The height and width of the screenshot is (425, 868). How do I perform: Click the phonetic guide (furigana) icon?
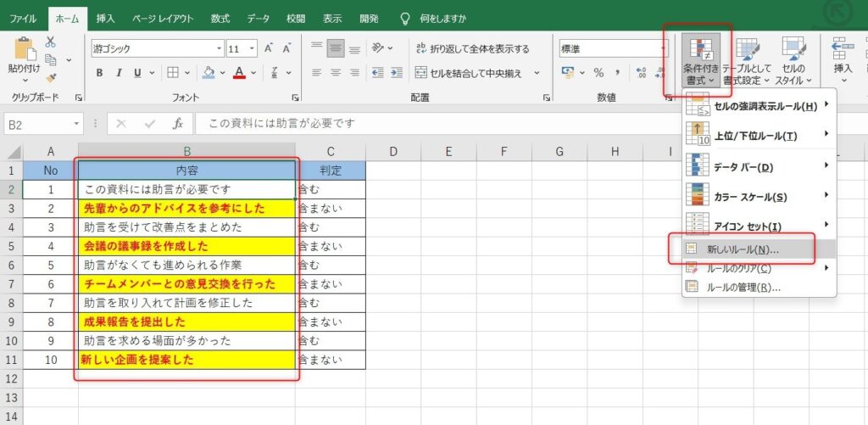(x=274, y=73)
